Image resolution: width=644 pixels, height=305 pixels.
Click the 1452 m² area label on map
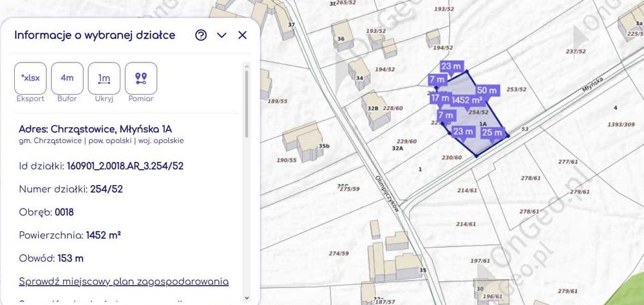[467, 100]
